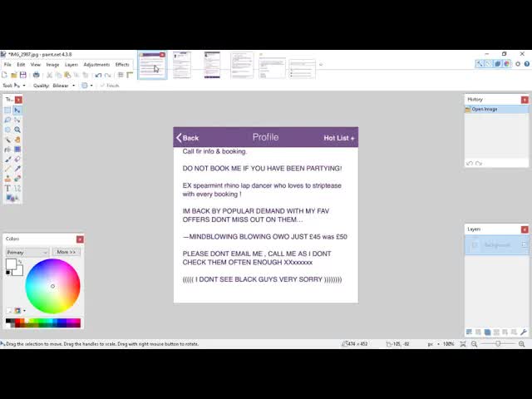Open the Primary color dropdown
Screen dimensions: 532x399
(27, 252)
